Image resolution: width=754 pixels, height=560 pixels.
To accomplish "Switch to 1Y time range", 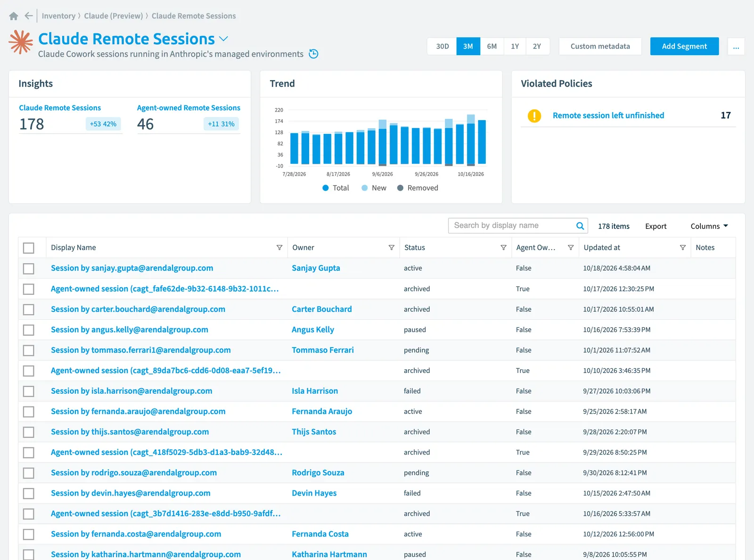I will pyautogui.click(x=515, y=46).
